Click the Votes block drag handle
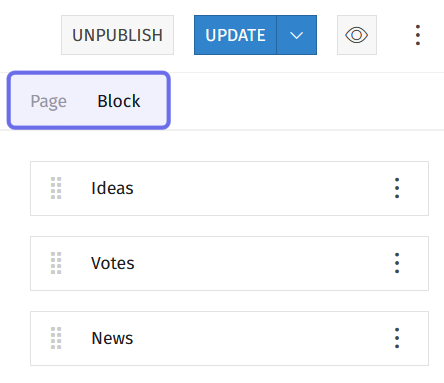 (x=56, y=263)
